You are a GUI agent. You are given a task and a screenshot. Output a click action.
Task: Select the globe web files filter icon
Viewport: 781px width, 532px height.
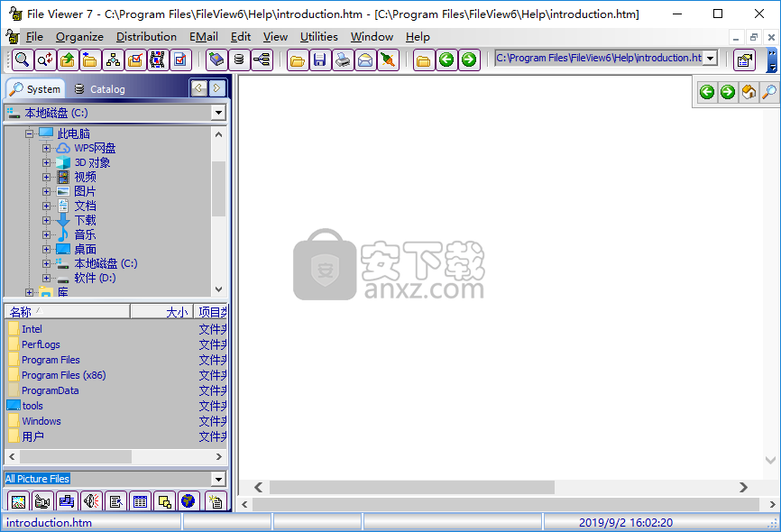tap(188, 501)
